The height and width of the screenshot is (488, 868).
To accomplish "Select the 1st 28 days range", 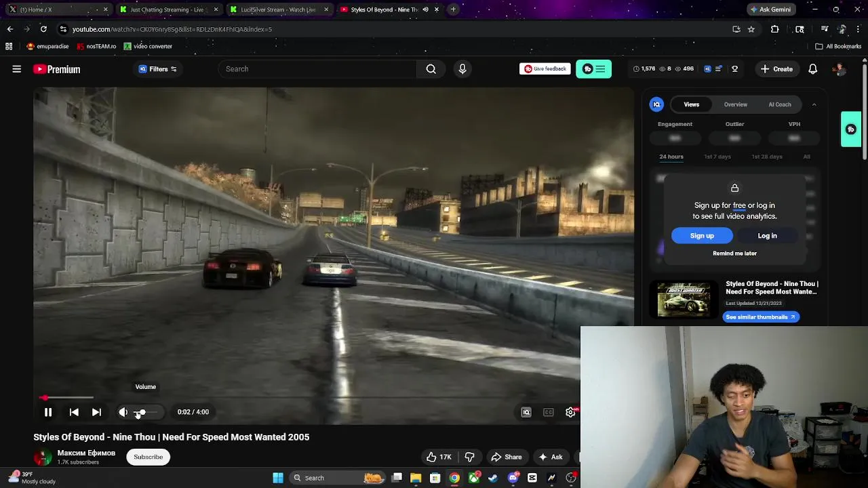I will coord(766,157).
